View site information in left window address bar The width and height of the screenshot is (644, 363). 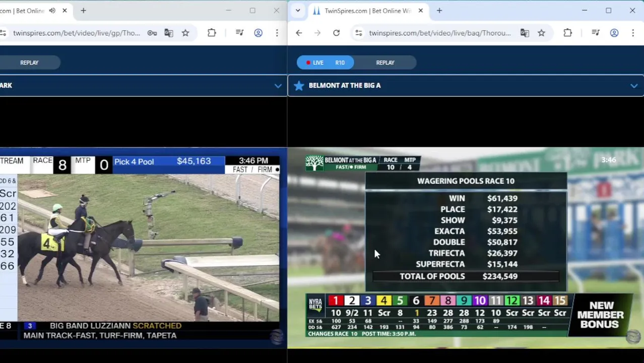[x=3, y=33]
